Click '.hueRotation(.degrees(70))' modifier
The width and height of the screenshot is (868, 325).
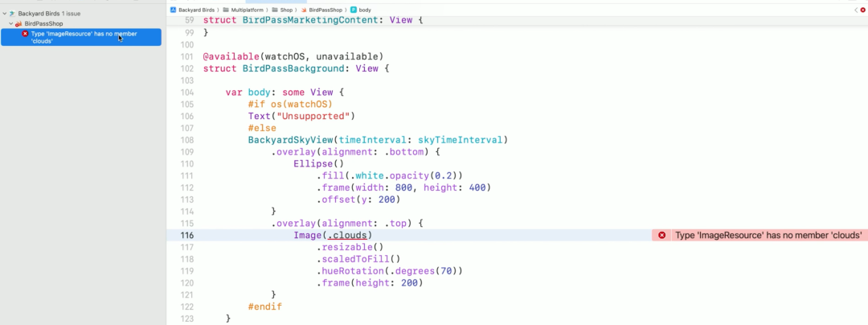click(x=390, y=271)
